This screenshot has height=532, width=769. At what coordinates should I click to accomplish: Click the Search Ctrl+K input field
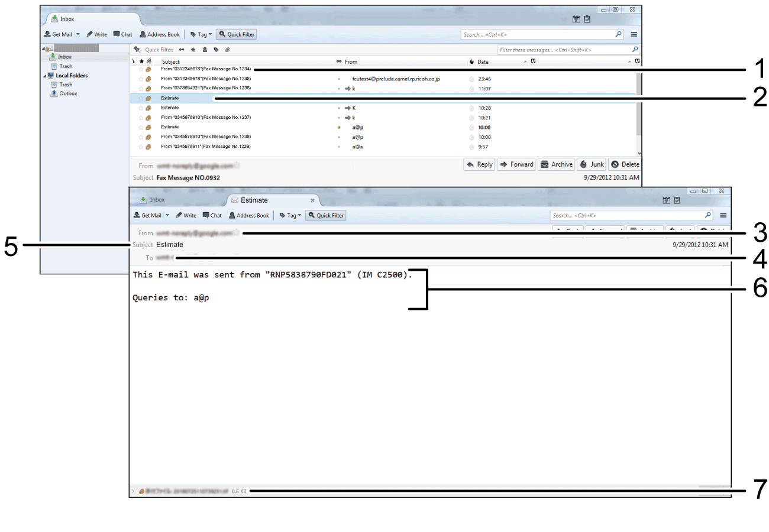[538, 34]
